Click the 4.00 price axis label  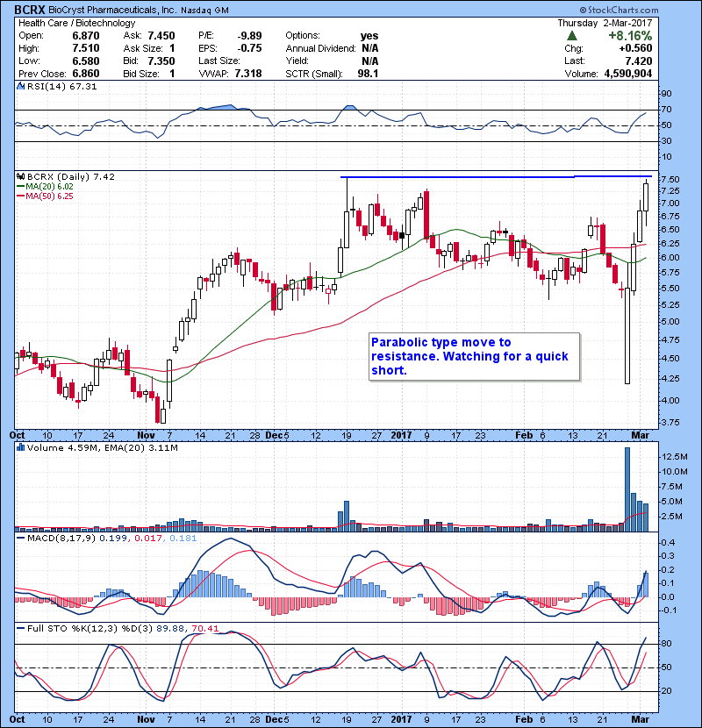[x=670, y=401]
